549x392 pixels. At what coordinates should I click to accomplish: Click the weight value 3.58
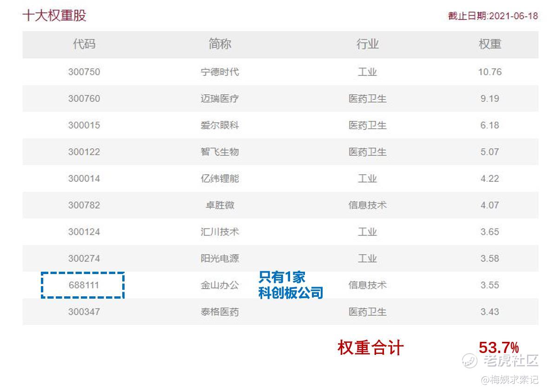click(x=490, y=259)
